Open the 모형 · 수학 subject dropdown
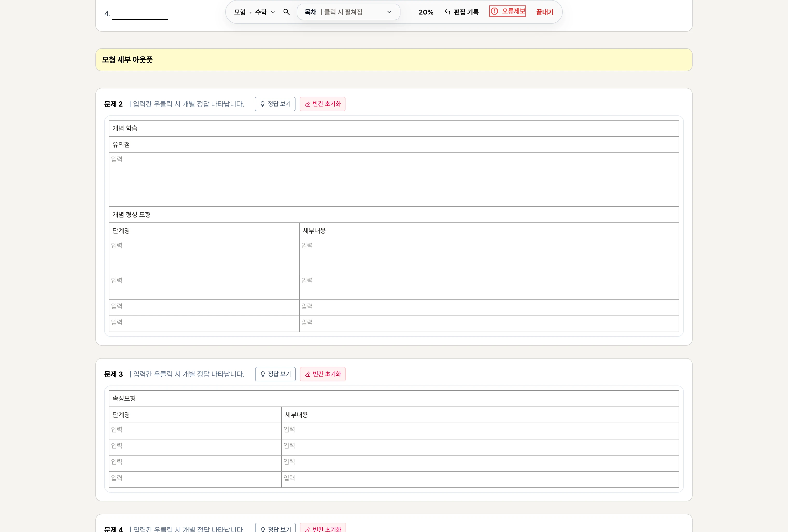 point(254,12)
